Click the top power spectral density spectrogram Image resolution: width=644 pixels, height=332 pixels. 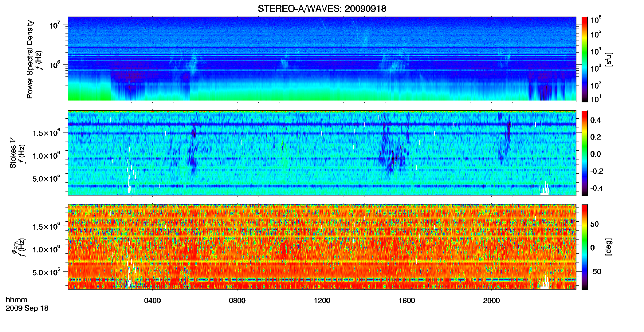[322, 59]
